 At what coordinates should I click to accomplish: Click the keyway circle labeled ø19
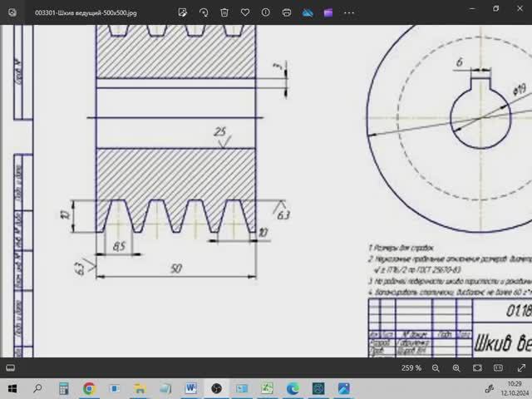tap(480, 118)
